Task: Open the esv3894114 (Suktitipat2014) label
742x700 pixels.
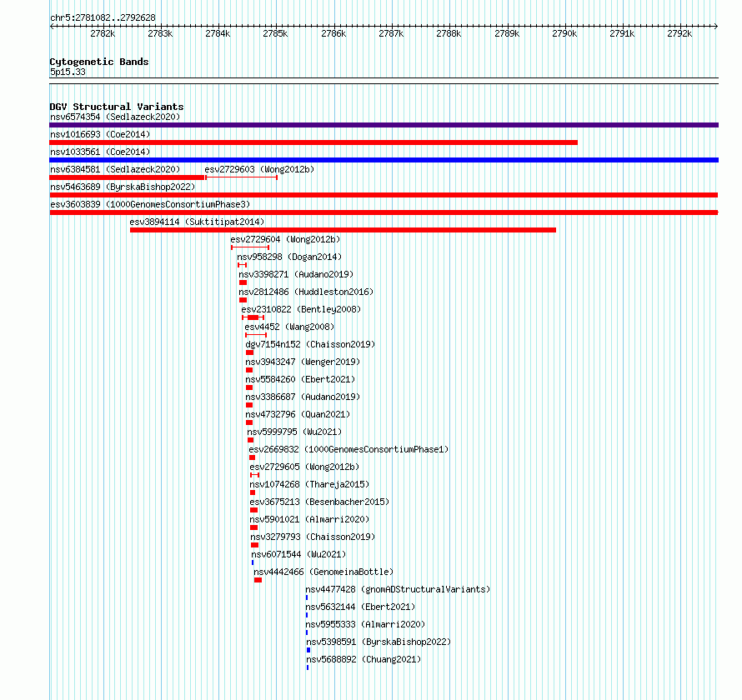Action: click(197, 222)
